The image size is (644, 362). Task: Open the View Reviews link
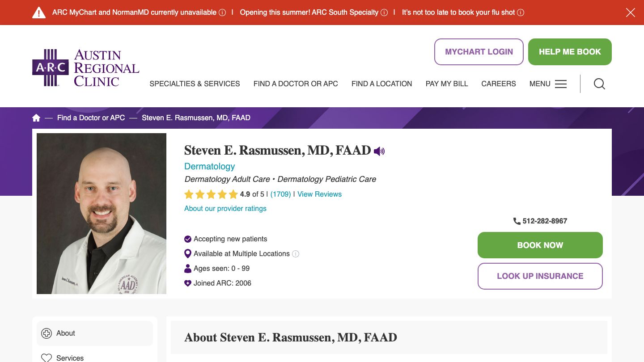click(x=319, y=194)
